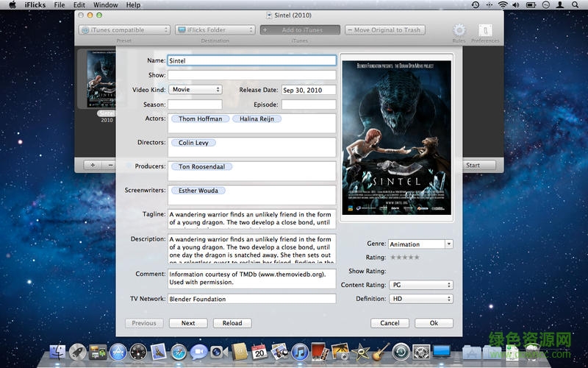
Task: Open the Definition HD dropdown
Action: click(x=421, y=299)
